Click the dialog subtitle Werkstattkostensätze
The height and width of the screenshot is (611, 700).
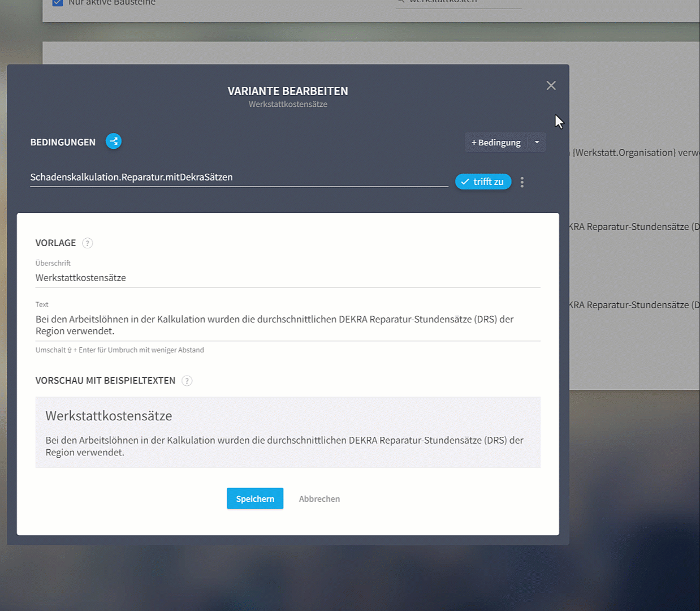pos(288,104)
